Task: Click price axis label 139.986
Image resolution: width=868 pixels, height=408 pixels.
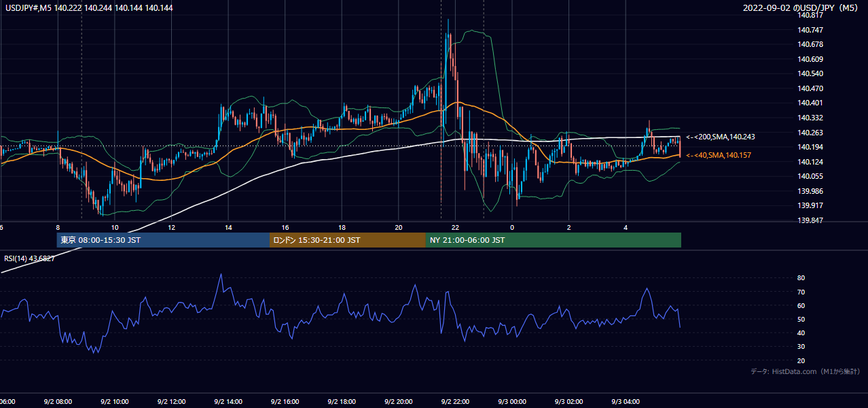Action: coord(811,191)
